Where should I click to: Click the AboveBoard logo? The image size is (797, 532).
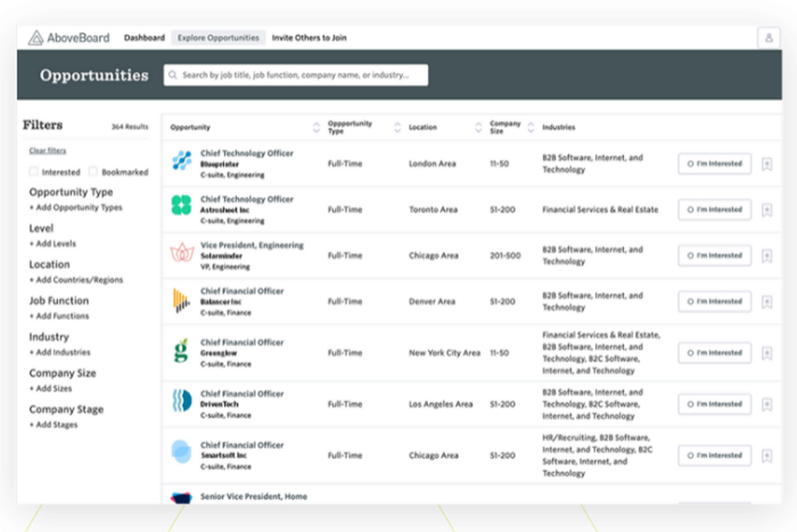pyautogui.click(x=69, y=37)
